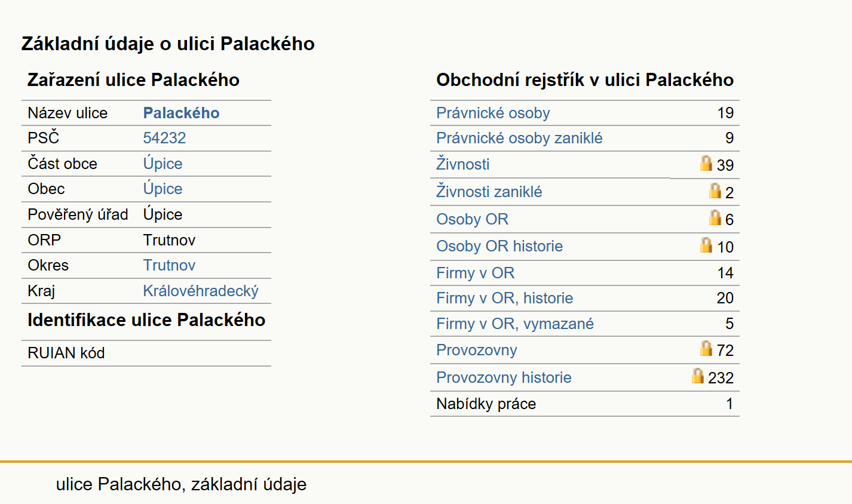Click the lock icon by Provozovny historie

(698, 376)
